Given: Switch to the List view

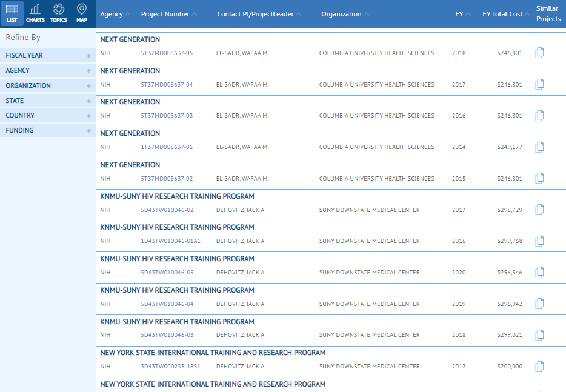Looking at the screenshot, I should coord(12,13).
